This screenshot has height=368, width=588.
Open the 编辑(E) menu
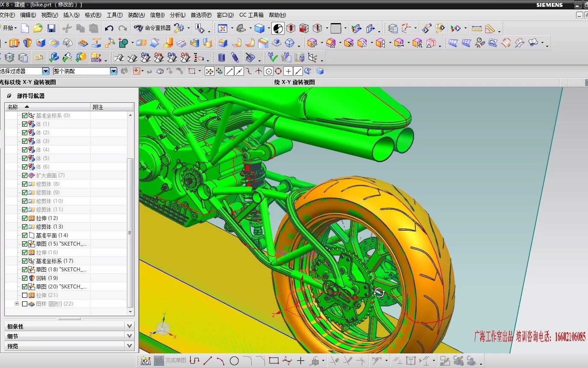(x=28, y=15)
